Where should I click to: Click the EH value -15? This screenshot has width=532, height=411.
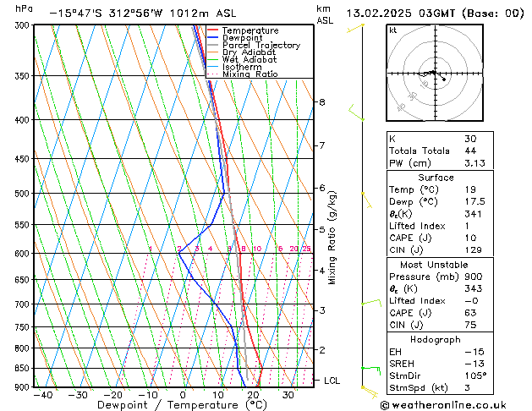pos(474,352)
